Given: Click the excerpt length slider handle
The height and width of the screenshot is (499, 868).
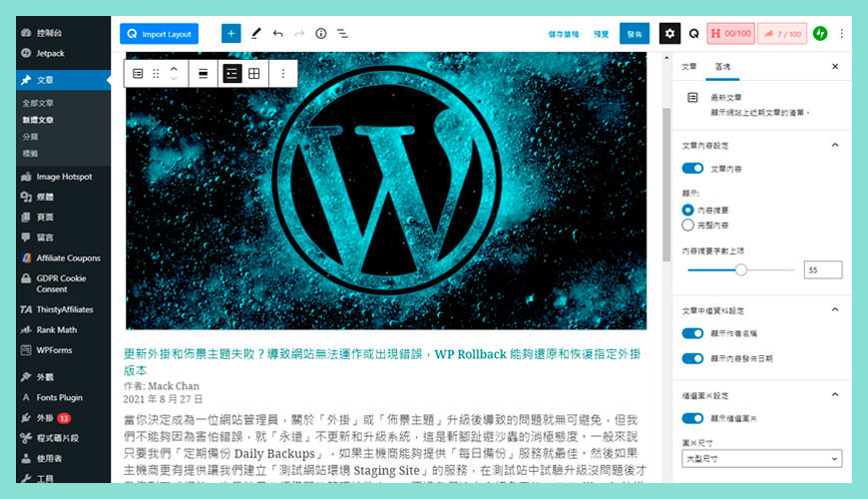Looking at the screenshot, I should tap(741, 269).
